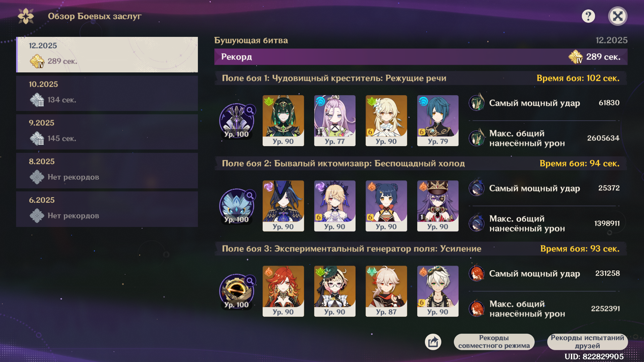
Task: Inspect Battlefield 3 field generator boss icon
Action: [237, 291]
